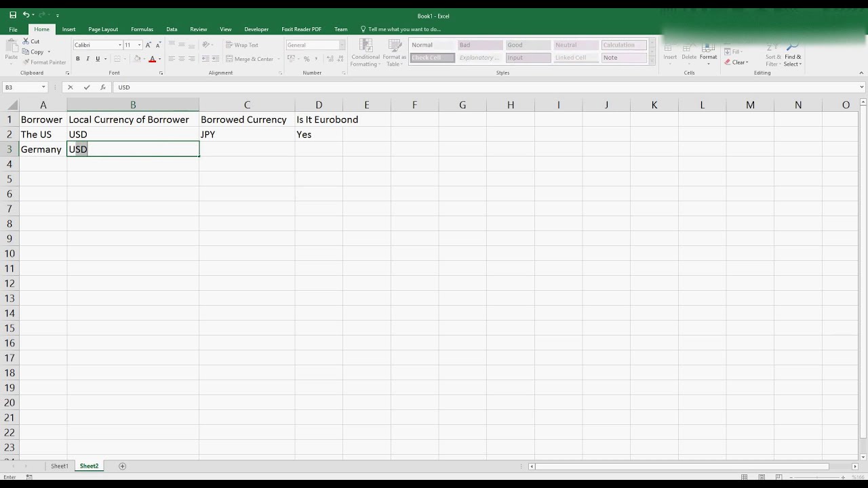Expand the formula bar chevron
868x488 pixels.
[862, 87]
